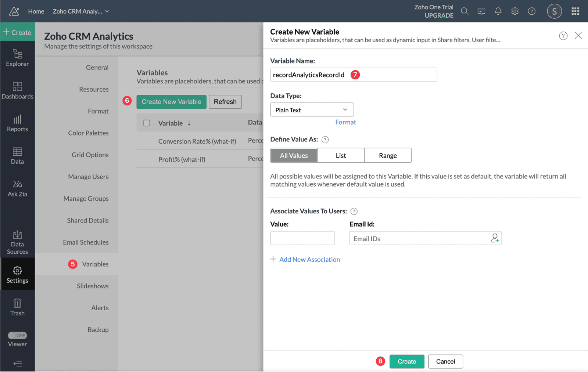The height and width of the screenshot is (372, 588).
Task: Click the green Create button in sidebar
Action: coord(17,32)
